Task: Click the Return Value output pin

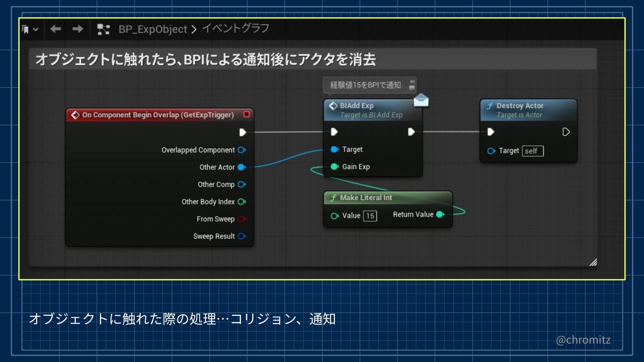Action: pyautogui.click(x=440, y=214)
